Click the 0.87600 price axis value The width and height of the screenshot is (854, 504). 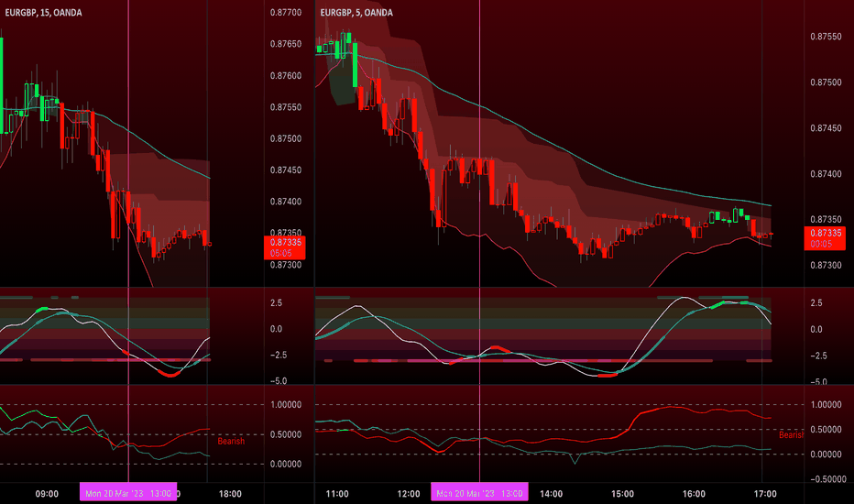(285, 76)
